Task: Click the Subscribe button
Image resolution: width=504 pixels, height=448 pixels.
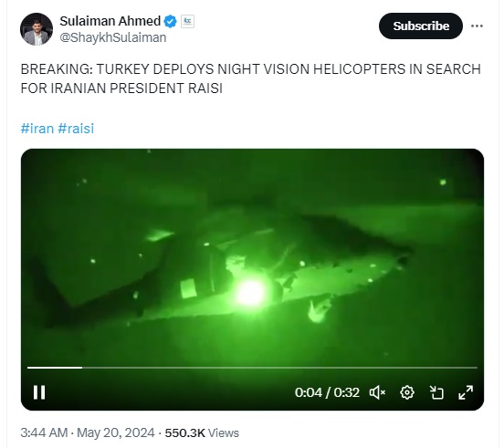Action: pyautogui.click(x=421, y=26)
